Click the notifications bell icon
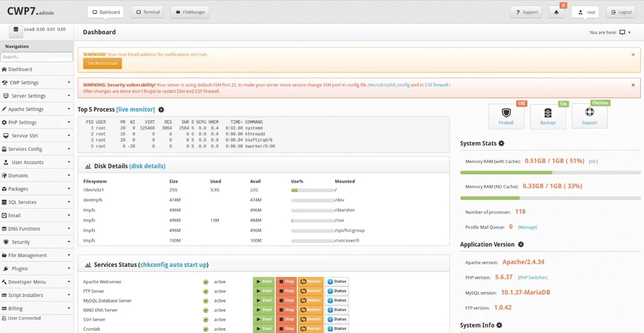 coord(557,12)
